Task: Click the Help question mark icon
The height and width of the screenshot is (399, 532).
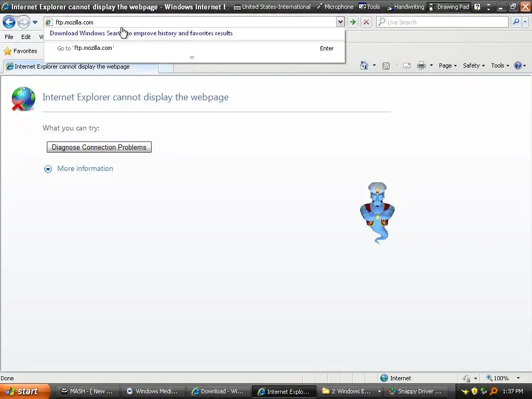Action: tap(518, 65)
